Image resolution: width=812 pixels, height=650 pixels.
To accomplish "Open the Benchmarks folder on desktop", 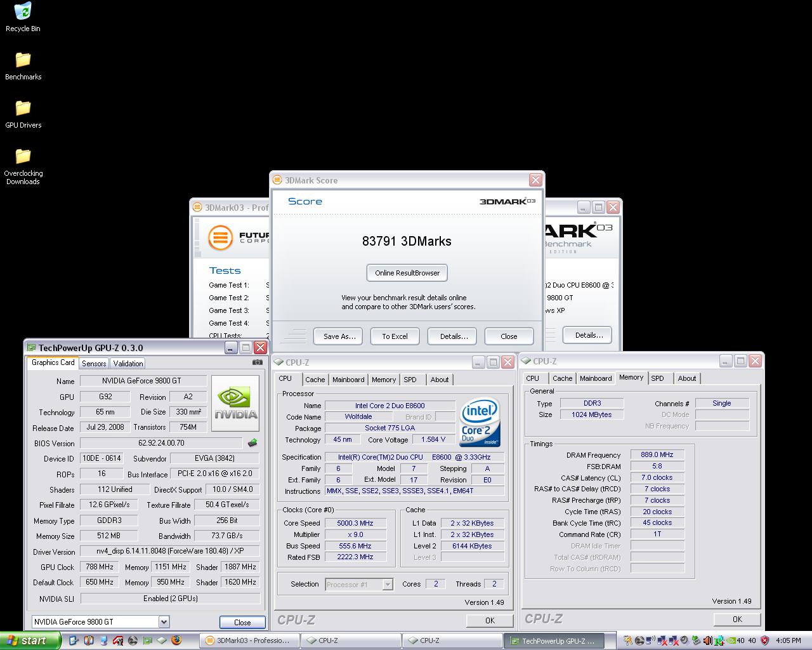I will click(23, 66).
